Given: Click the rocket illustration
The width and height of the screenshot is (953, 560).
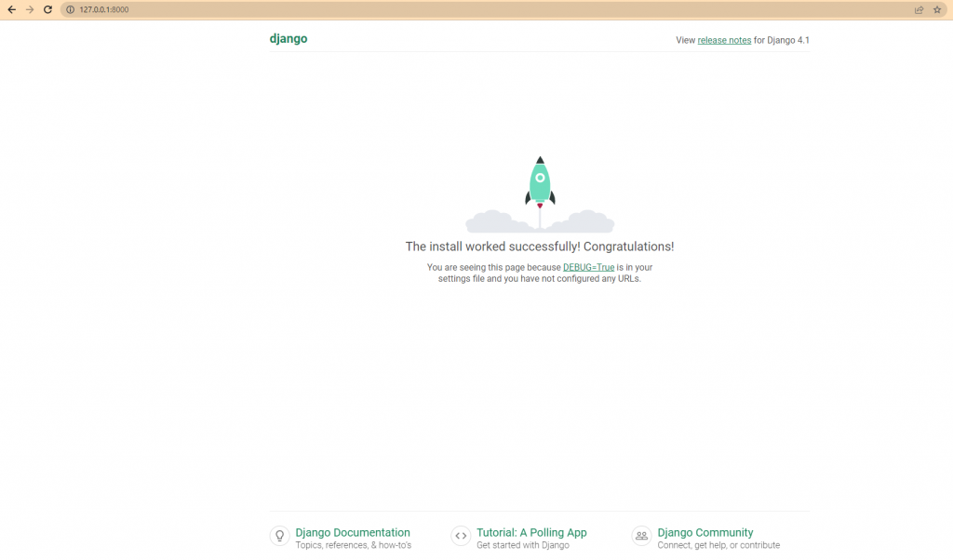Looking at the screenshot, I should [x=540, y=194].
